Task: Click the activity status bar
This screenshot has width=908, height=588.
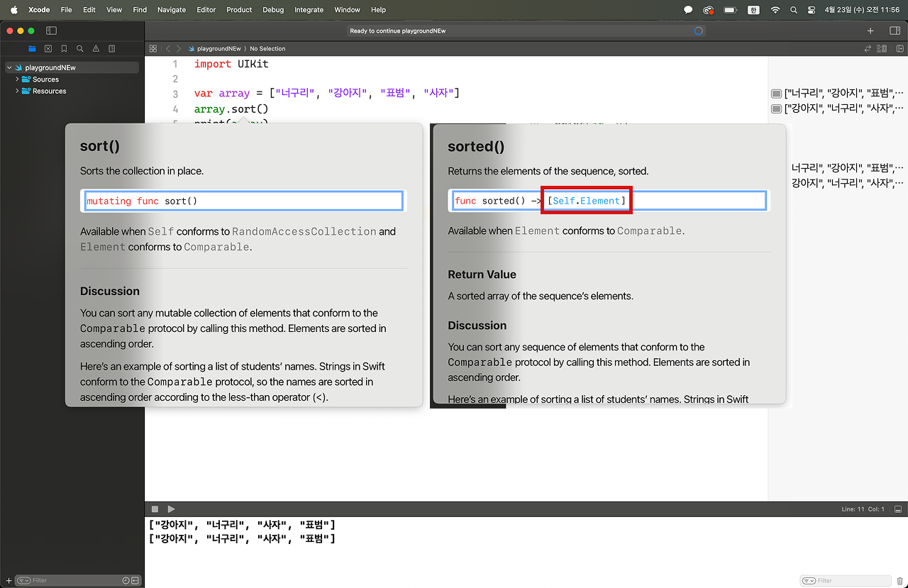Action: pos(526,31)
